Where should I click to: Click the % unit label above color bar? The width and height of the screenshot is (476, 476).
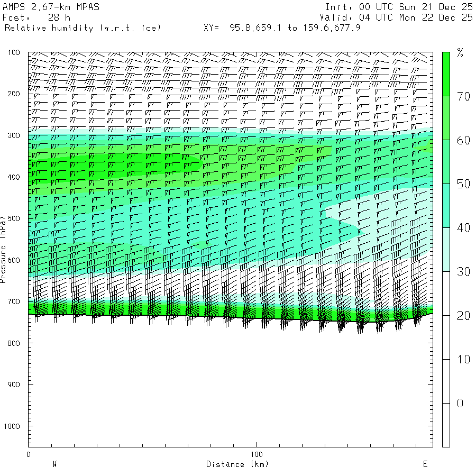pyautogui.click(x=460, y=52)
